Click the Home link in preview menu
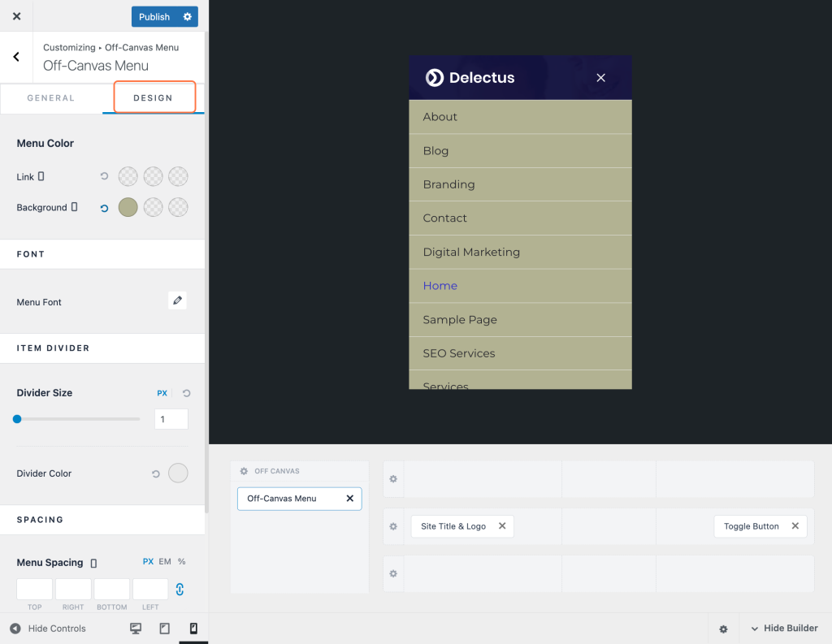Image resolution: width=832 pixels, height=644 pixels. 440,286
